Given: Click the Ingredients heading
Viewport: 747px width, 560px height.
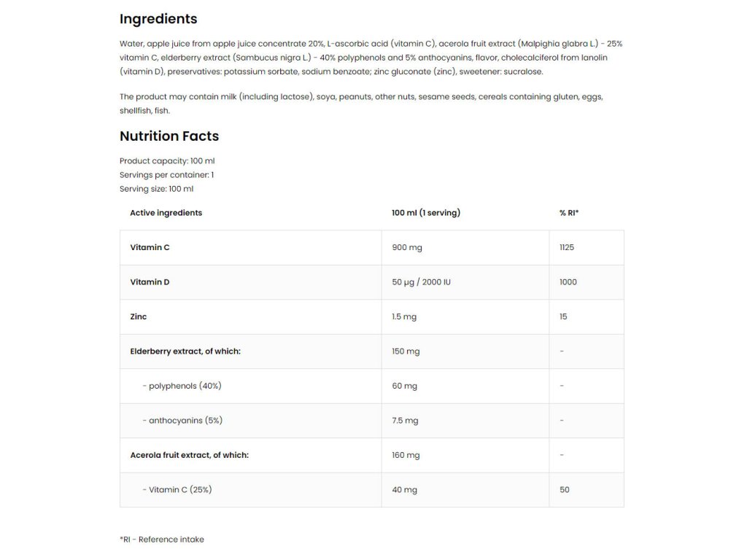Looking at the screenshot, I should 158,19.
